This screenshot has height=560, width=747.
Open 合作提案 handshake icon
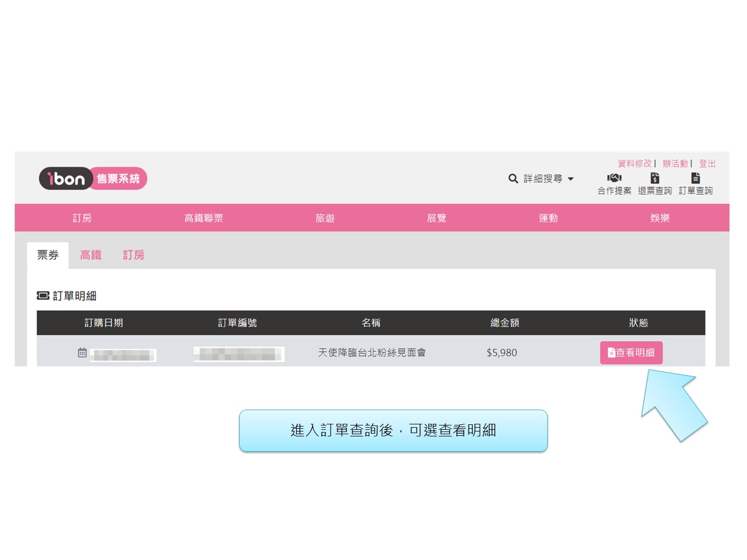pos(614,178)
